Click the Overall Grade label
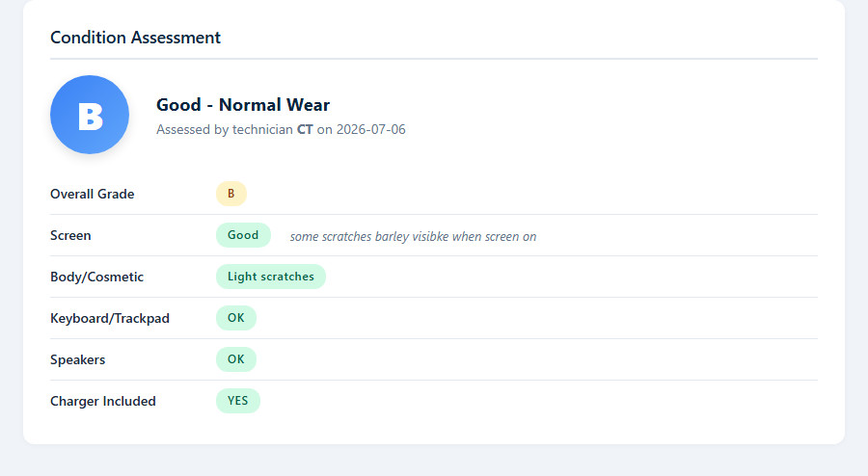Image resolution: width=868 pixels, height=476 pixels. point(93,194)
